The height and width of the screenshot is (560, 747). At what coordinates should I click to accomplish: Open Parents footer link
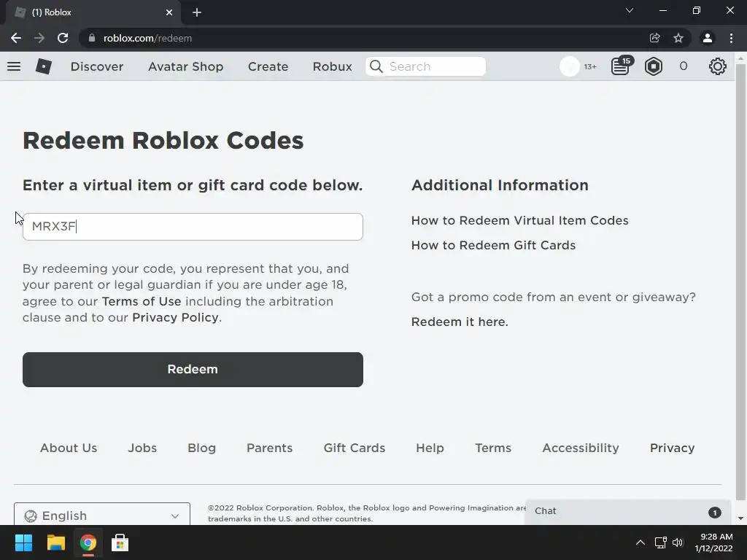click(x=270, y=448)
